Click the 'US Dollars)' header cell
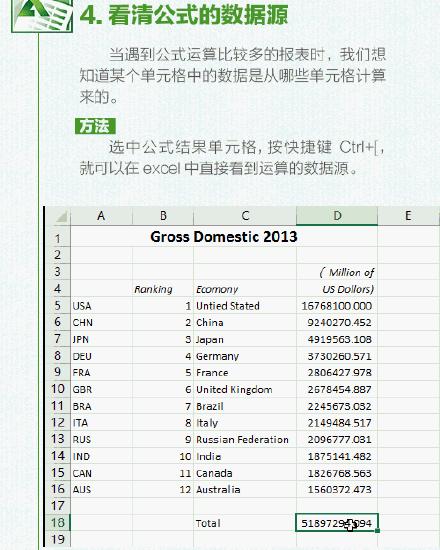 click(337, 289)
